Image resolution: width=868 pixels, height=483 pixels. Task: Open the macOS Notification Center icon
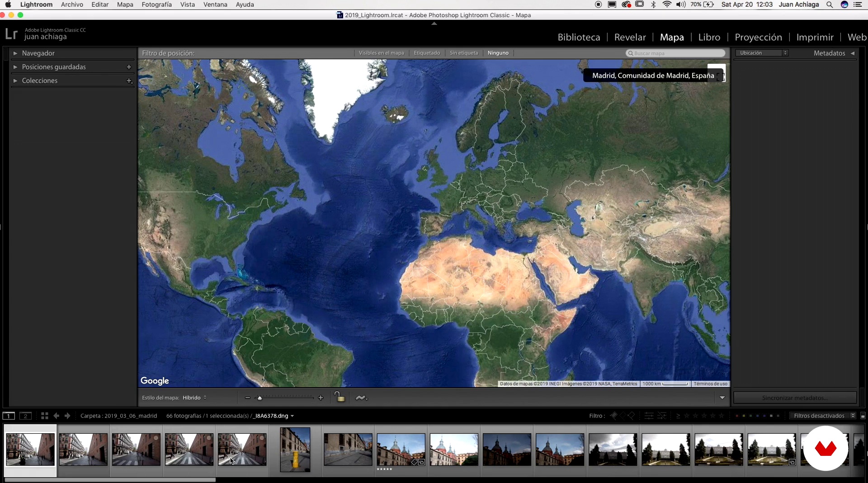858,5
